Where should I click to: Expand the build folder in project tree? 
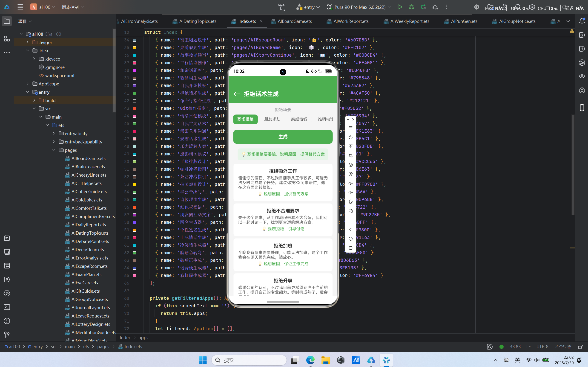tap(34, 100)
